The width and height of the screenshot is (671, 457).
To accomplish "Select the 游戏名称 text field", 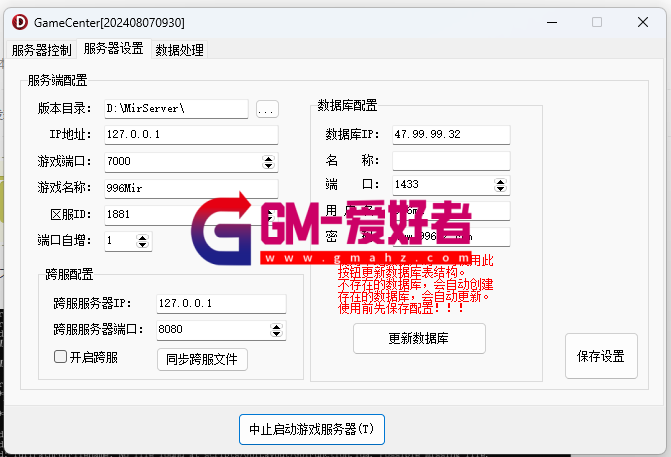I will pos(189,188).
